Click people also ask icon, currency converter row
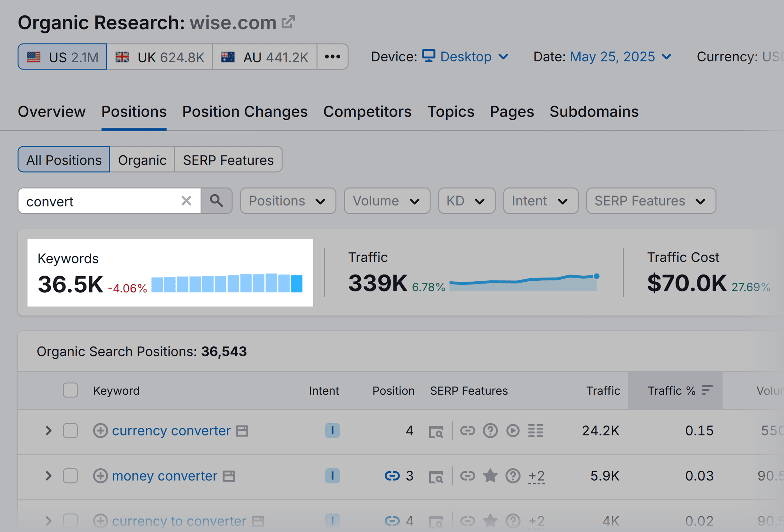 (x=490, y=431)
